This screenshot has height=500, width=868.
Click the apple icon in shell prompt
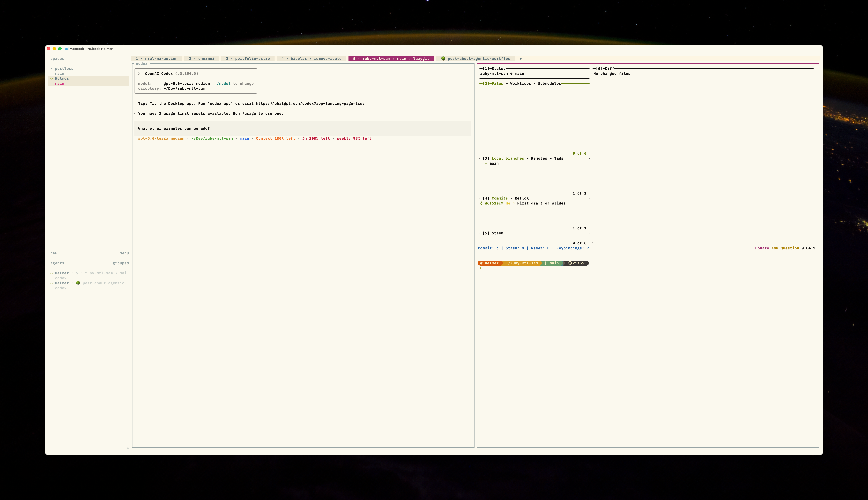pyautogui.click(x=481, y=263)
